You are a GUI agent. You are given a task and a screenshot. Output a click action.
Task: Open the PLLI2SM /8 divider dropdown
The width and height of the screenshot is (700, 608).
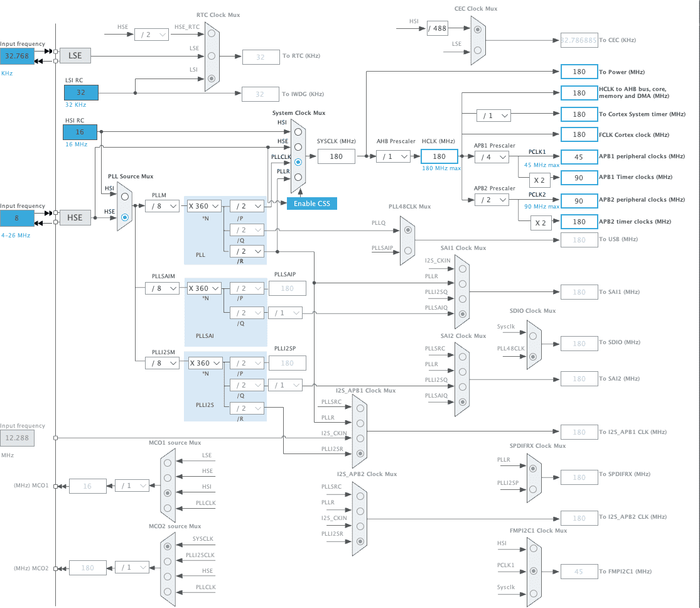pyautogui.click(x=163, y=363)
